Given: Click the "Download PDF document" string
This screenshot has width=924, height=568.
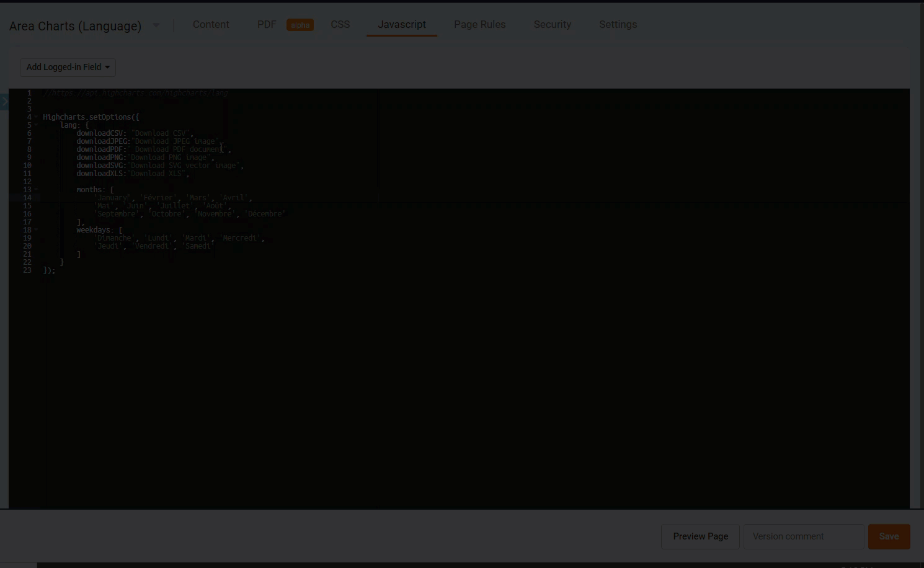Looking at the screenshot, I should point(179,149).
